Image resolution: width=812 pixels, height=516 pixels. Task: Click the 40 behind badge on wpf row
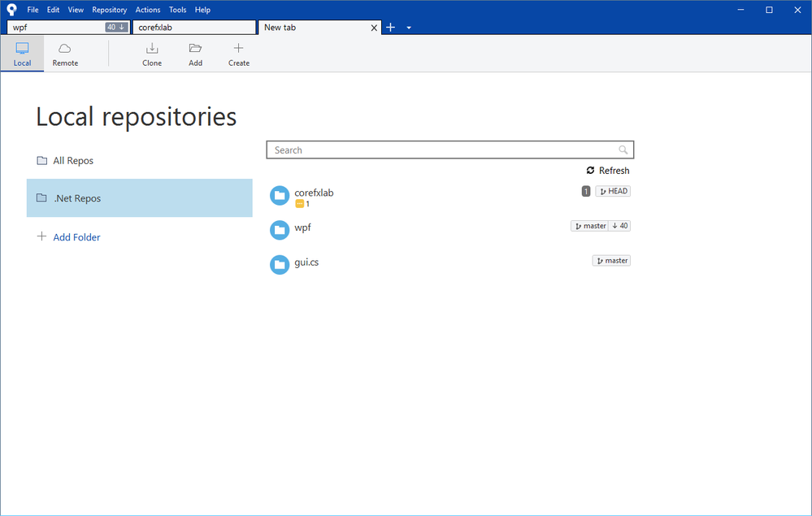point(620,226)
